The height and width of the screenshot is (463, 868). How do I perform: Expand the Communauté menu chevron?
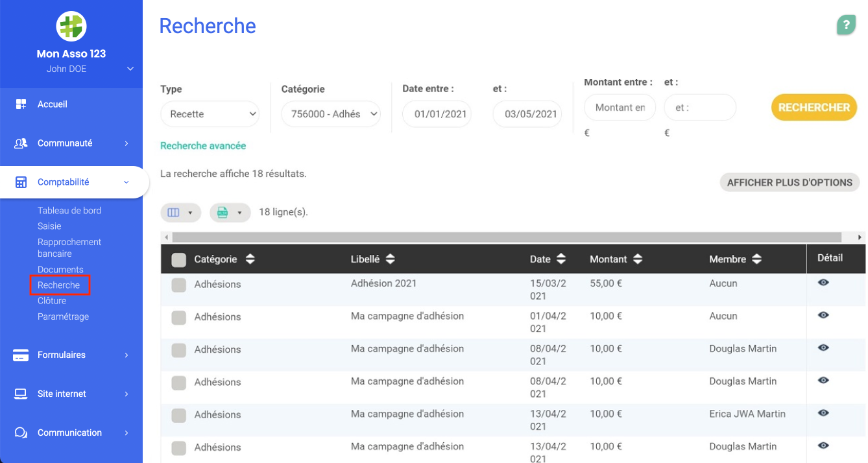127,143
